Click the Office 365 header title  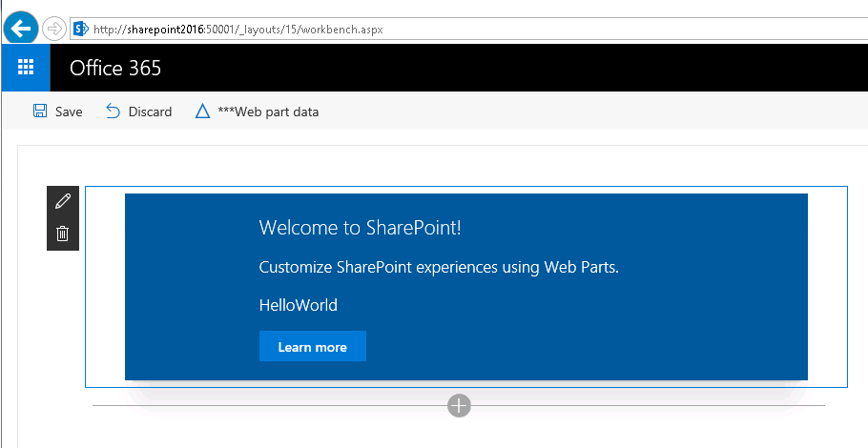[115, 68]
